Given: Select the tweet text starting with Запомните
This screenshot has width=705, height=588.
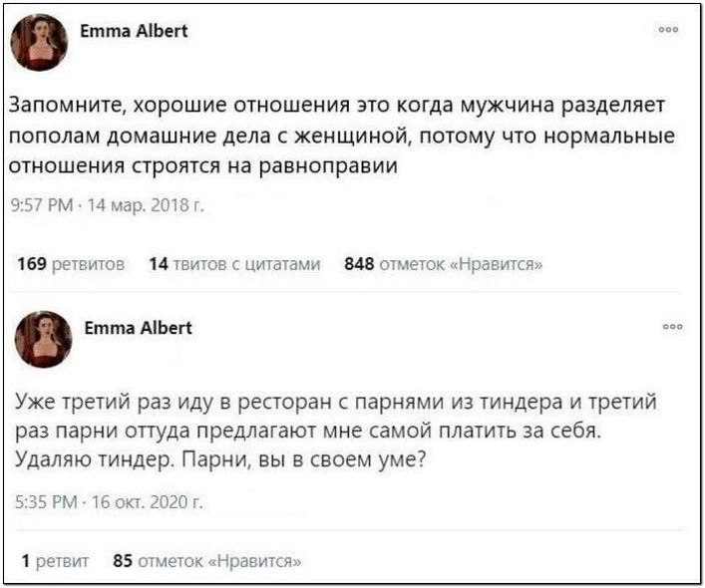Looking at the screenshot, I should coord(342,136).
